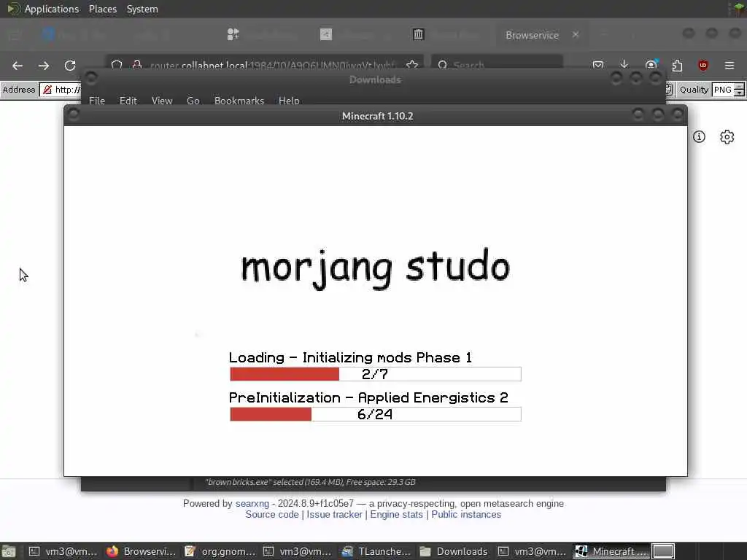This screenshot has height=560, width=747.
Task: Open the Applications menu in the top panel
Action: pos(52,9)
